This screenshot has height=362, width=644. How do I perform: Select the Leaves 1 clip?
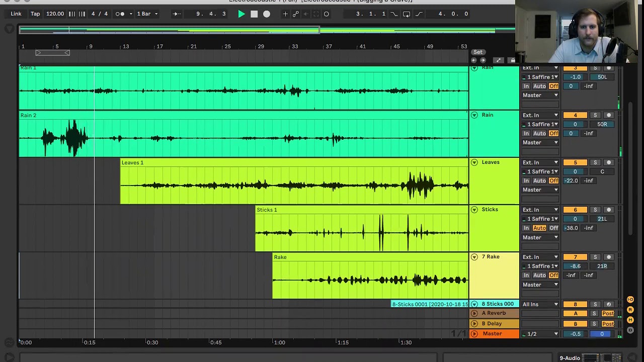(294, 182)
